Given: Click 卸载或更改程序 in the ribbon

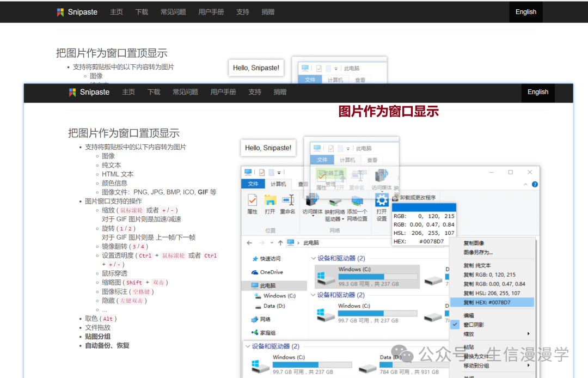Looking at the screenshot, I should (x=414, y=198).
